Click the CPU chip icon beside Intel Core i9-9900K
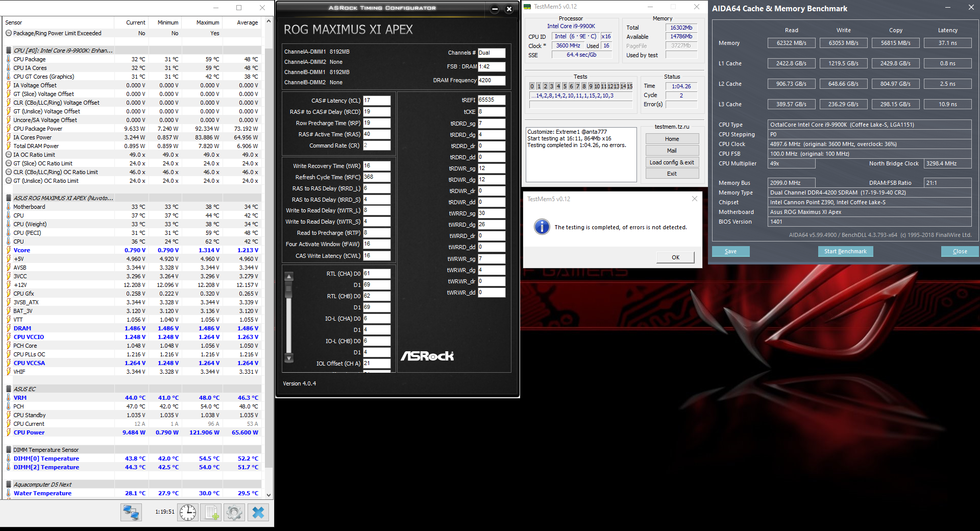980x531 pixels. coord(9,51)
